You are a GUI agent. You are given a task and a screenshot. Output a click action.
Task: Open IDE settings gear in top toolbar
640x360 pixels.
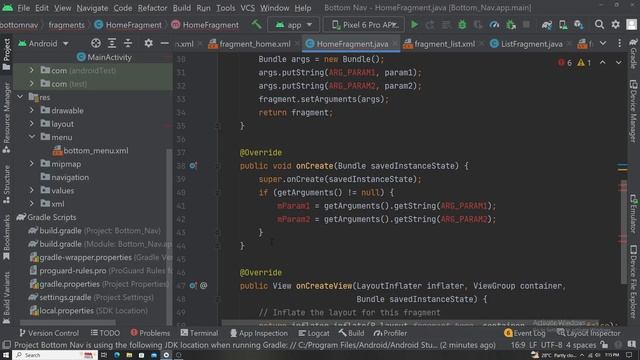pyautogui.click(x=616, y=25)
